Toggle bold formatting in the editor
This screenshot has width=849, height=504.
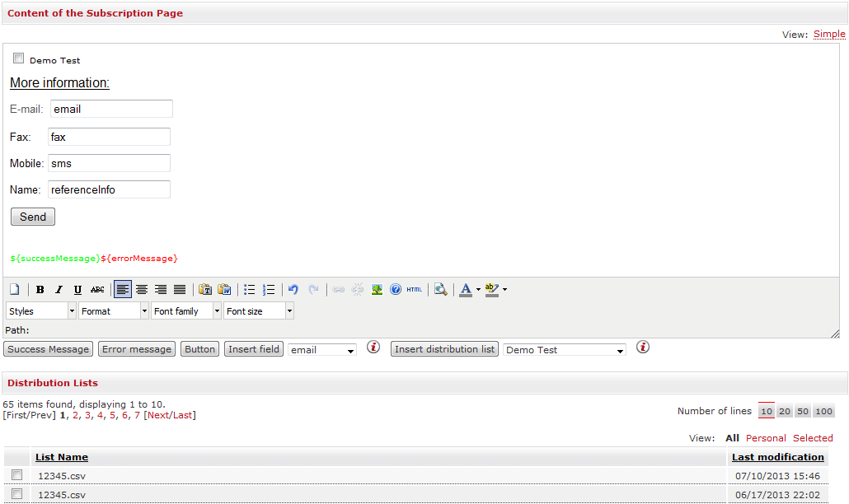pos(40,290)
